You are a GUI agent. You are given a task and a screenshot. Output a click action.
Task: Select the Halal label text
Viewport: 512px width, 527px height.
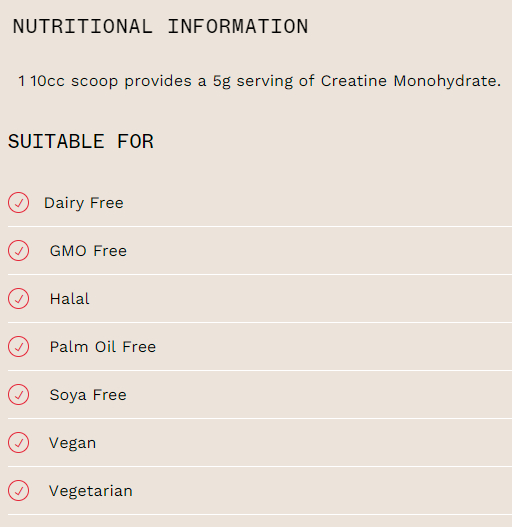pyautogui.click(x=70, y=299)
